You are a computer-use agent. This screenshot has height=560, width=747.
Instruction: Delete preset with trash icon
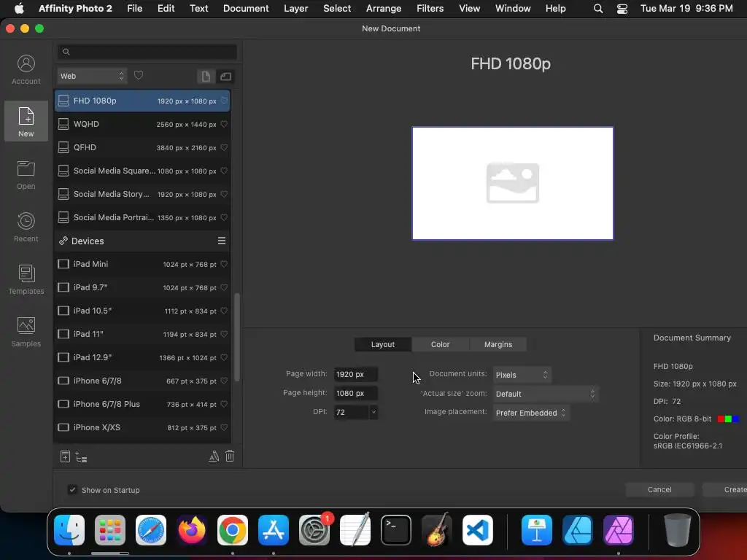coord(230,456)
